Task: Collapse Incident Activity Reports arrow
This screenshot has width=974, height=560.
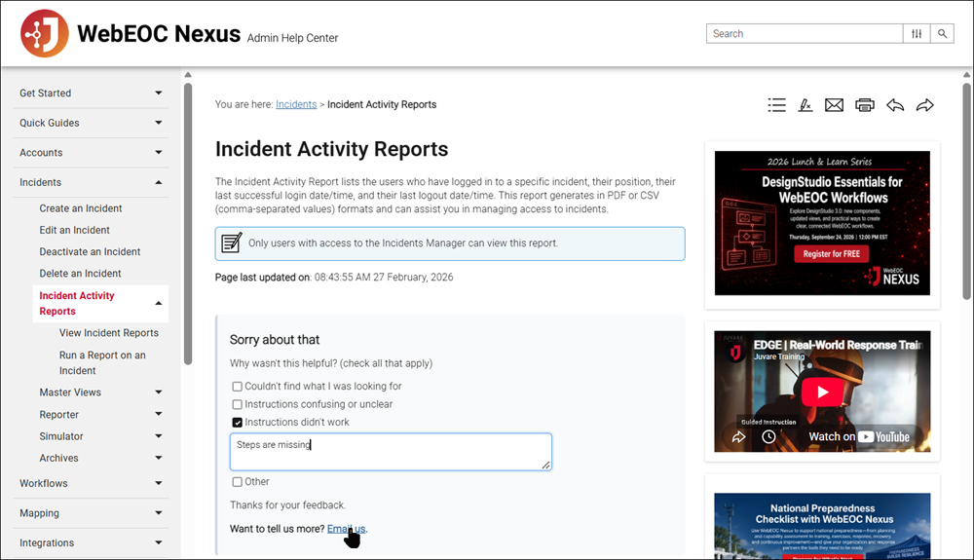Action: click(159, 304)
